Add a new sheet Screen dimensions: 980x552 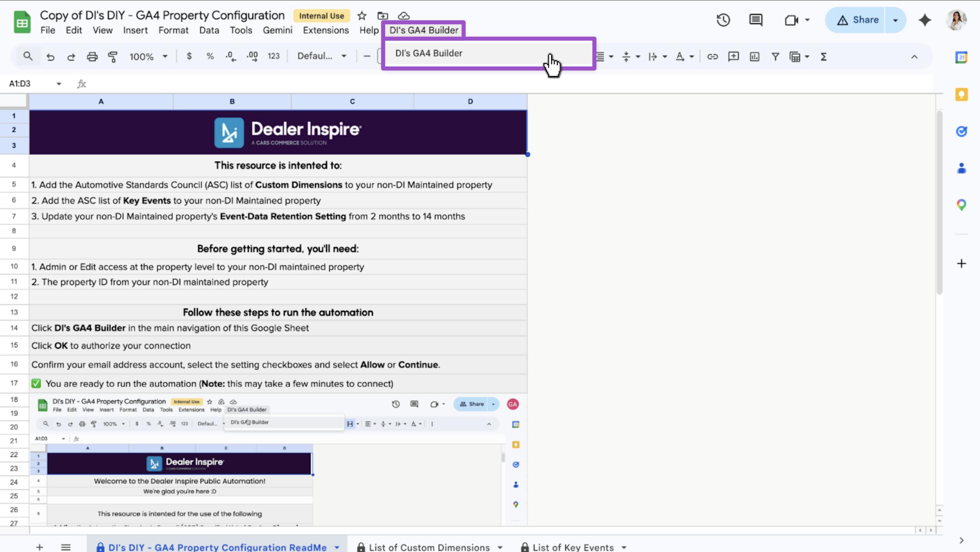point(39,547)
